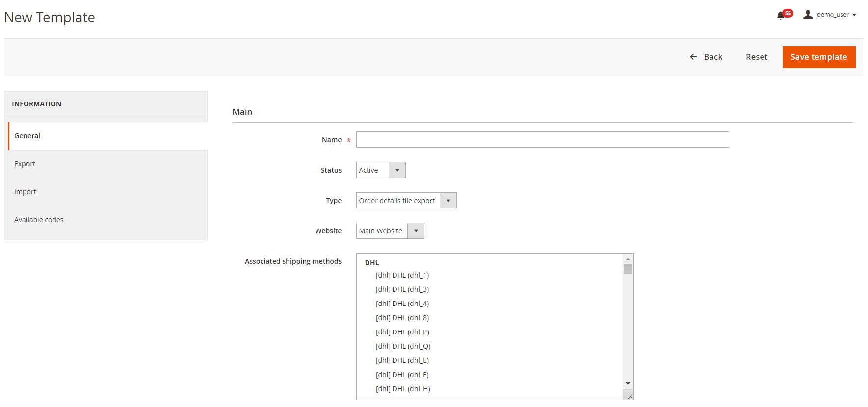Screen dimensions: 868x407
Task: Select [dhl] DHL (dhl_4) shipping method
Action: 402,304
